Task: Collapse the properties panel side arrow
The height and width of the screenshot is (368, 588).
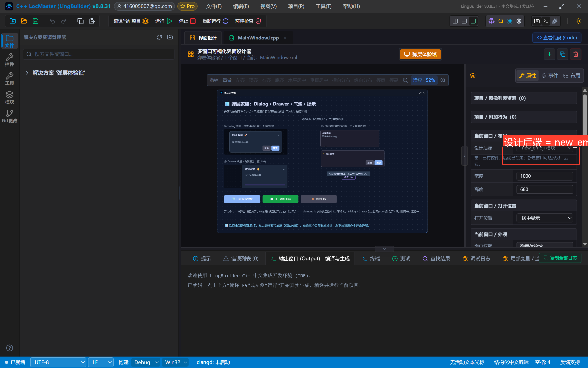Action: (x=464, y=156)
